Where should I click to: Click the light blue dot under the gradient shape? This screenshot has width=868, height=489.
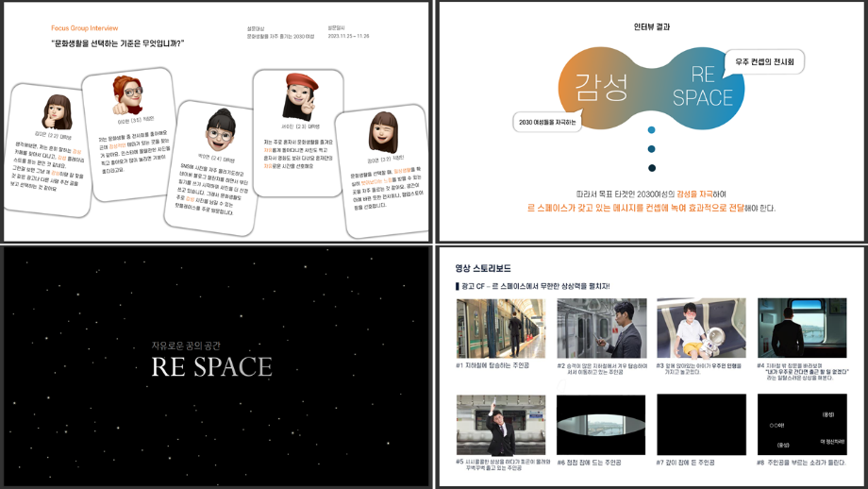(x=651, y=130)
